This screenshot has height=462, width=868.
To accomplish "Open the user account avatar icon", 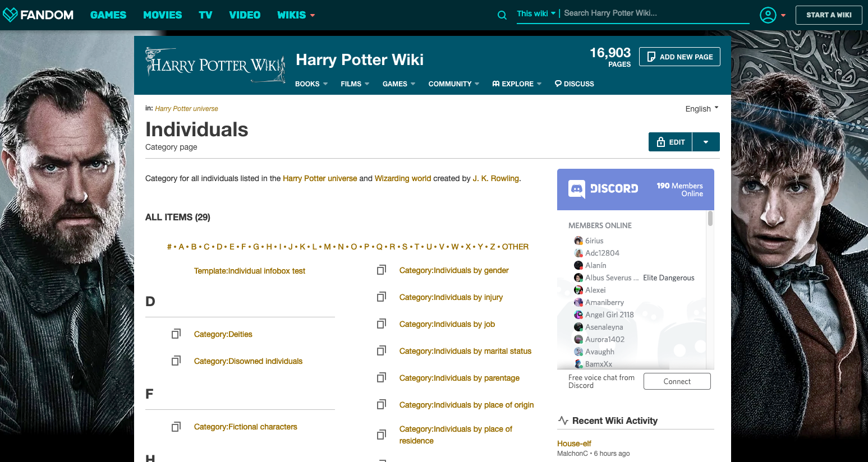I will (x=768, y=15).
